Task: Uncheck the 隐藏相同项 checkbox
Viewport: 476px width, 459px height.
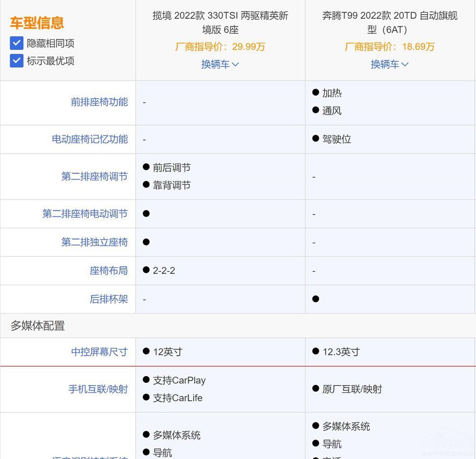Action: tap(17, 43)
